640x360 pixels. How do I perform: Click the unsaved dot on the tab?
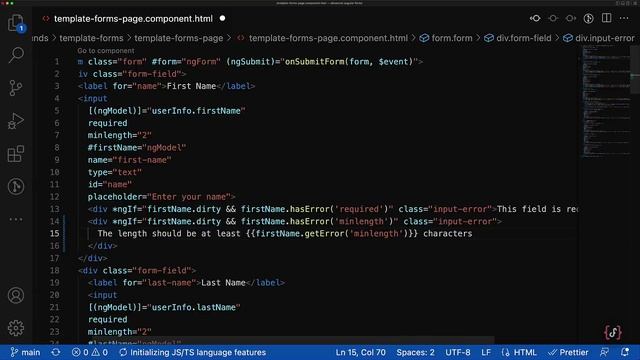pyautogui.click(x=222, y=18)
